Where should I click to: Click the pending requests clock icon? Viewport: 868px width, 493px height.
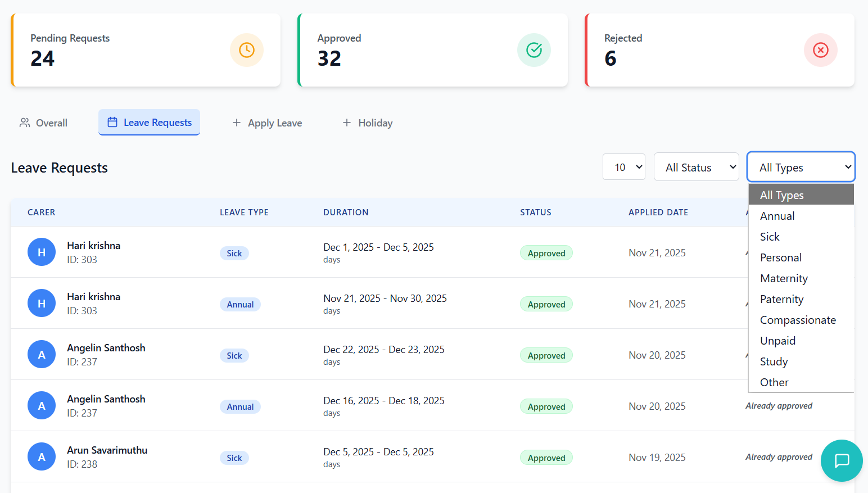click(x=246, y=50)
